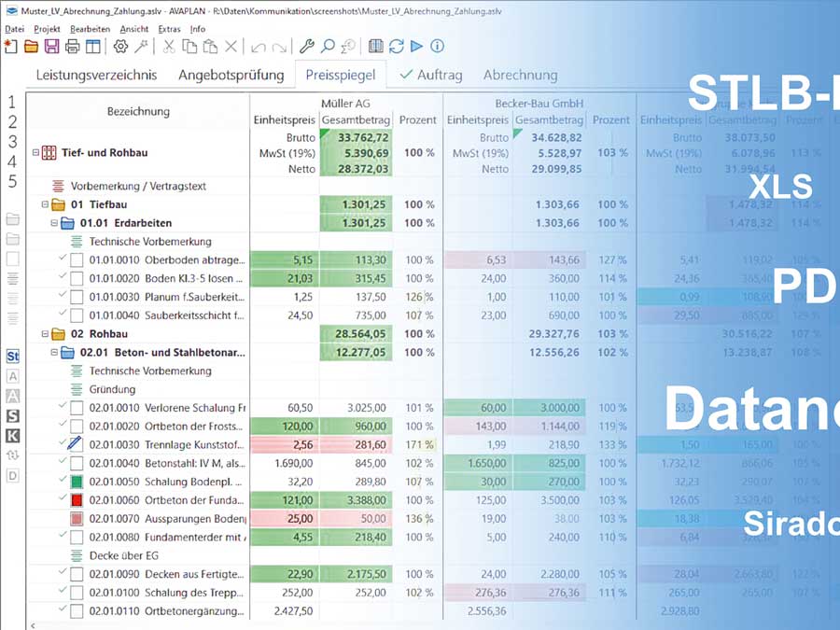Undo the last action via toolbar arrow
The width and height of the screenshot is (840, 630).
pyautogui.click(x=259, y=48)
